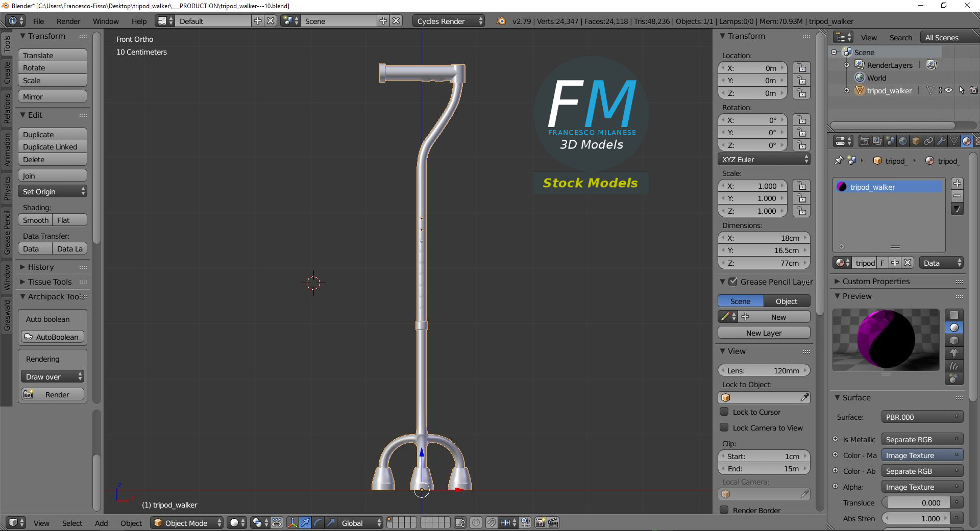This screenshot has height=531, width=980.
Task: Open the Mesh Data triangle tab
Action: click(954, 141)
